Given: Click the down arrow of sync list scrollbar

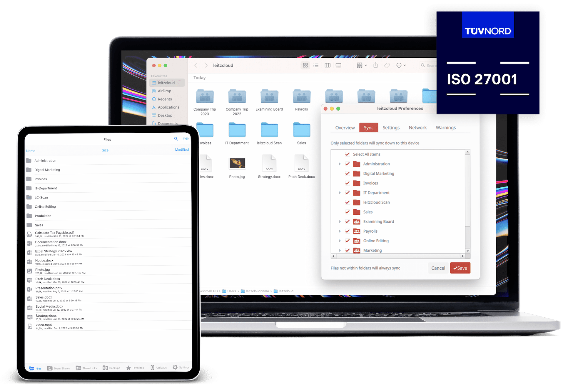Looking at the screenshot, I should coord(467,251).
